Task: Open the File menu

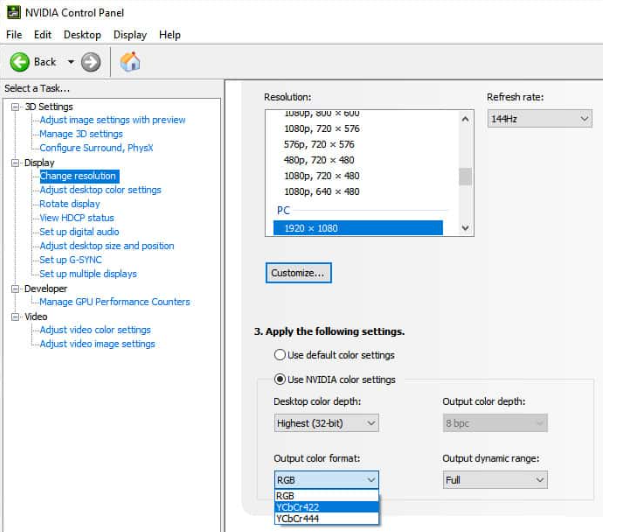Action: 14,35
